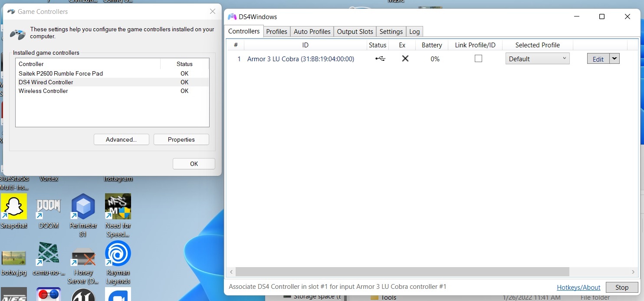Open the Perimeter 81 desktop icon
This screenshot has height=301, width=644.
(83, 207)
